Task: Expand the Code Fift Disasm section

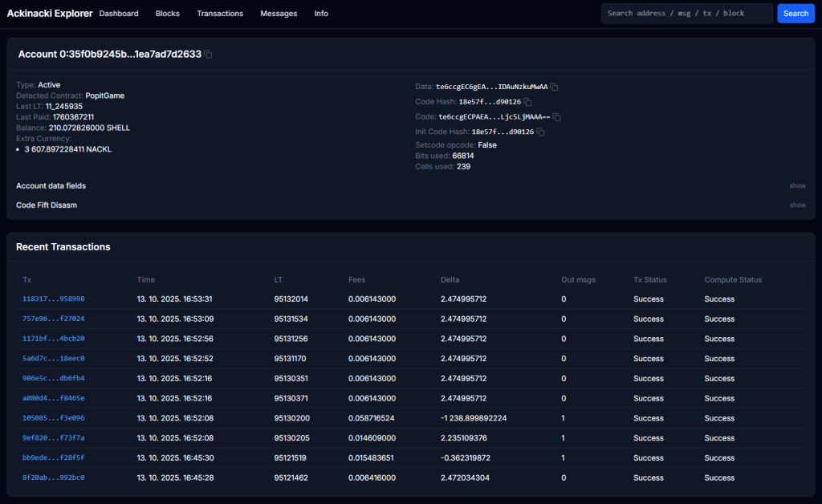Action: click(x=796, y=205)
